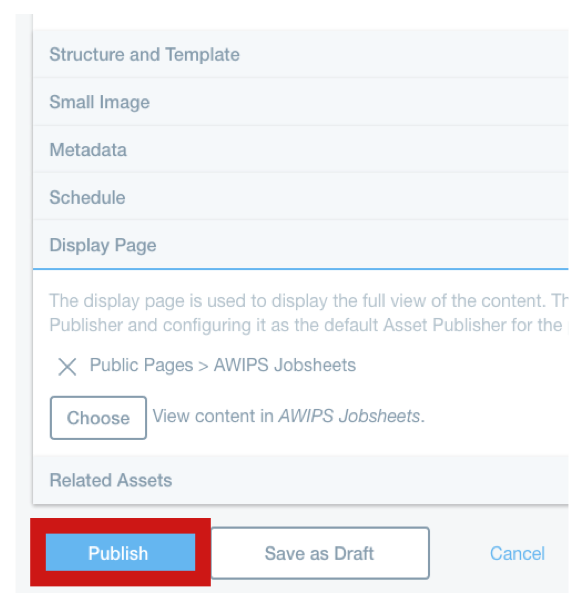This screenshot has width=585, height=609.
Task: Expand the Small Image section
Action: 300,102
